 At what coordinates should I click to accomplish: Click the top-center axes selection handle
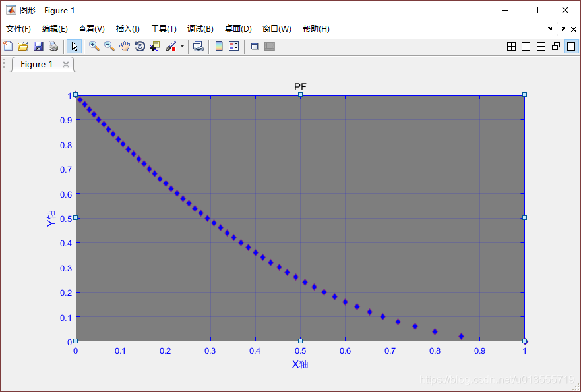[x=301, y=95]
